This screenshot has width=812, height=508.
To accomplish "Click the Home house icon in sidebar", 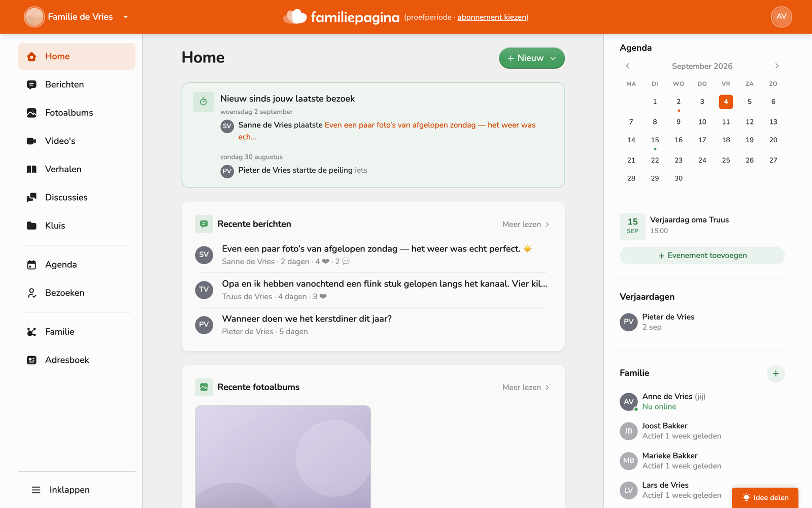I will click(31, 56).
